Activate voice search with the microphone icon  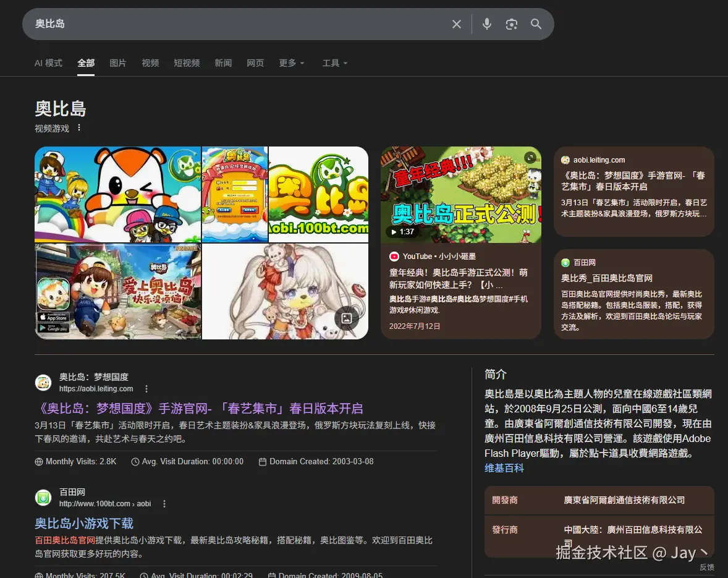tap(486, 24)
